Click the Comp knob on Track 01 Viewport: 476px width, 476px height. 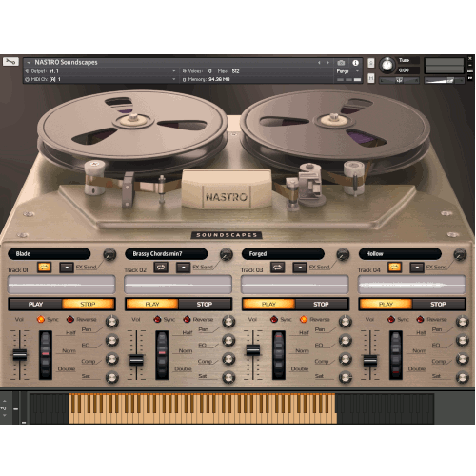coord(112,359)
